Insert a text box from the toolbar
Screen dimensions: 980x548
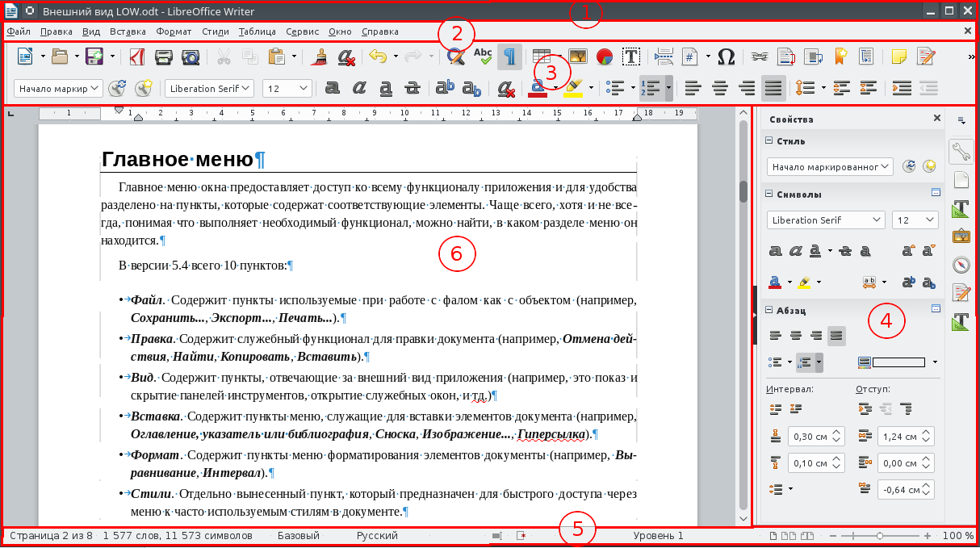[x=630, y=56]
